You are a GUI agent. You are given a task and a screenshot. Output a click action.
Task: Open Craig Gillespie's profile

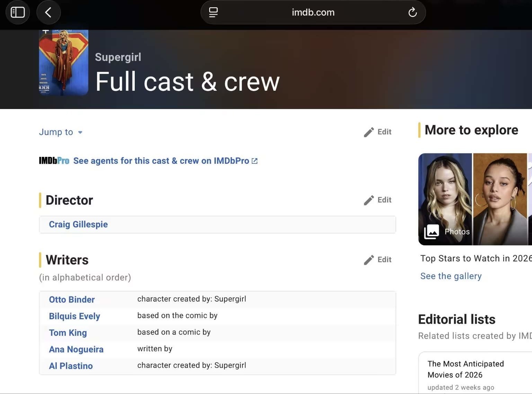coord(78,224)
